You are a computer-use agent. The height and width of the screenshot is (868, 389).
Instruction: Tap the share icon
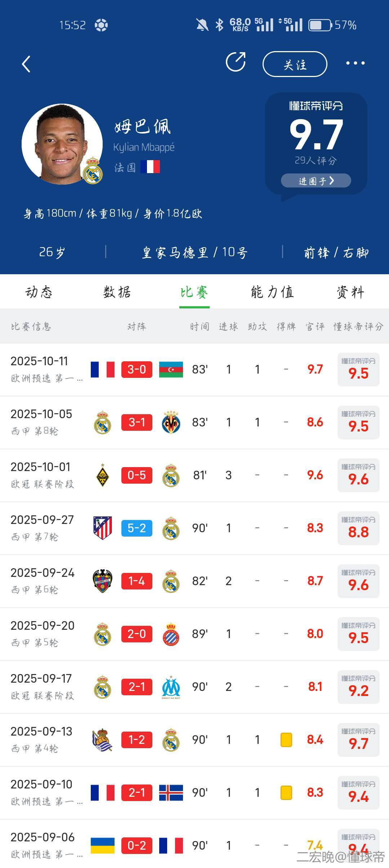click(x=236, y=62)
